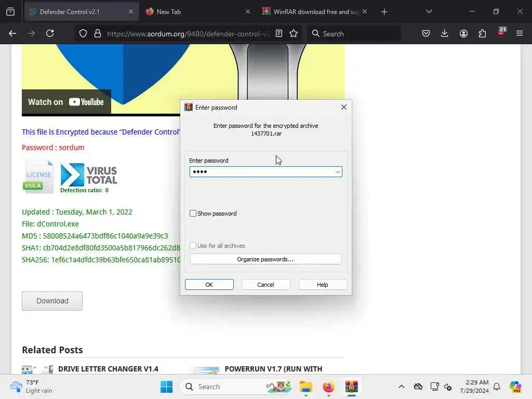The height and width of the screenshot is (399, 532).
Task: Enable the Show password checkbox
Action: point(193,214)
